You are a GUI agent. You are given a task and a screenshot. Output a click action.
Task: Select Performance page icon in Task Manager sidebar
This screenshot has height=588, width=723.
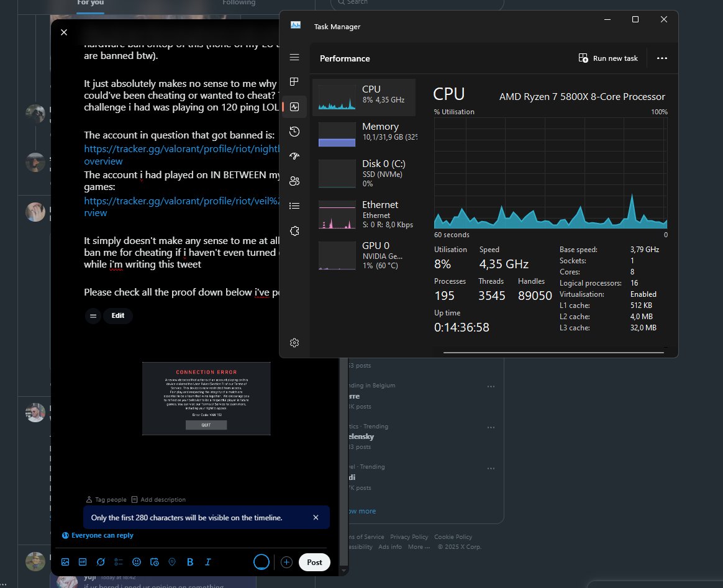[294, 107]
